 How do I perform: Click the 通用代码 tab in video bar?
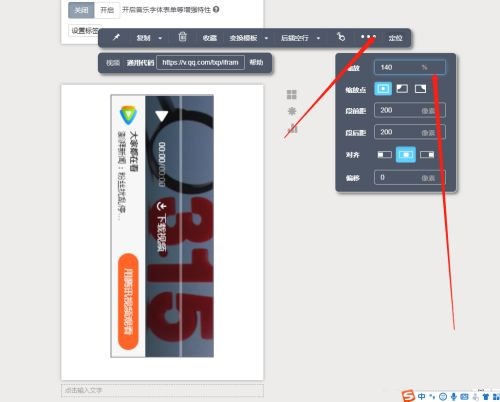point(140,63)
